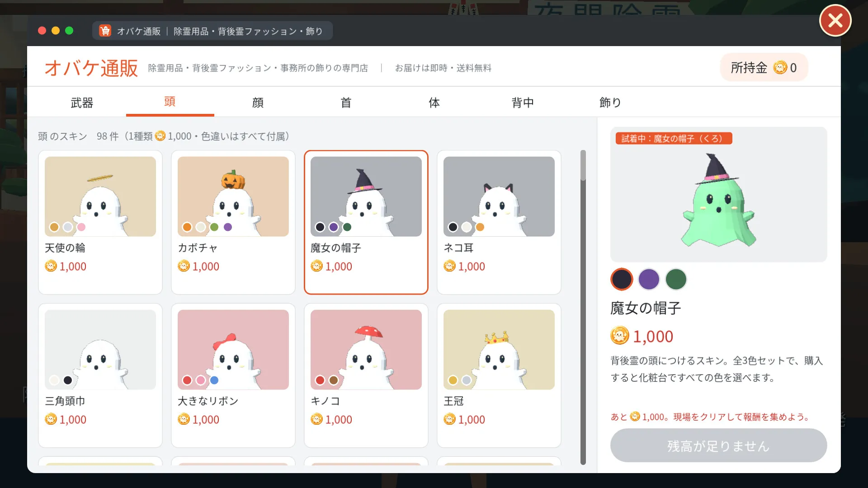Open the 顔 category tab
Image resolution: width=868 pixels, height=488 pixels.
[258, 103]
